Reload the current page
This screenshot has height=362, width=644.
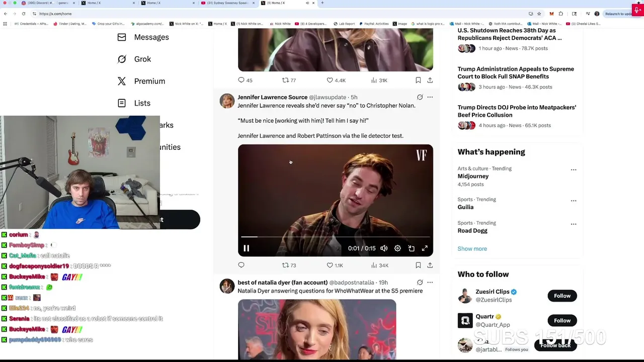click(x=23, y=14)
